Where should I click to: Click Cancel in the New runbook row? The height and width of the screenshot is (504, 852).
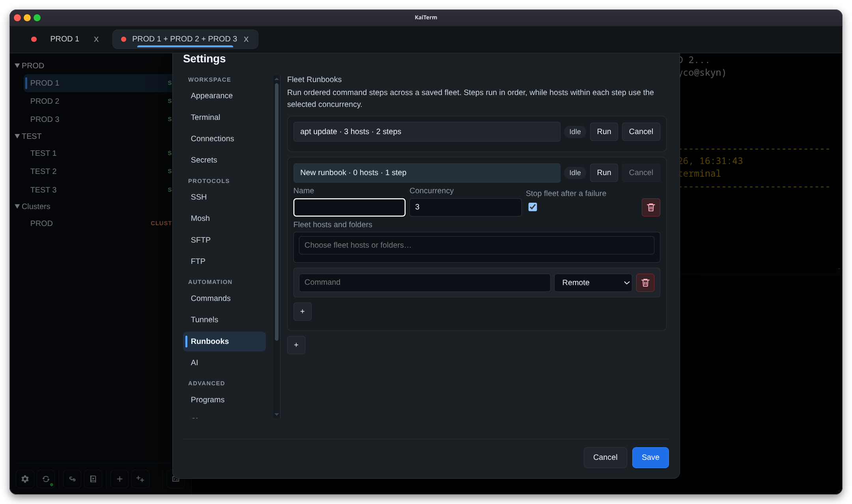click(641, 173)
